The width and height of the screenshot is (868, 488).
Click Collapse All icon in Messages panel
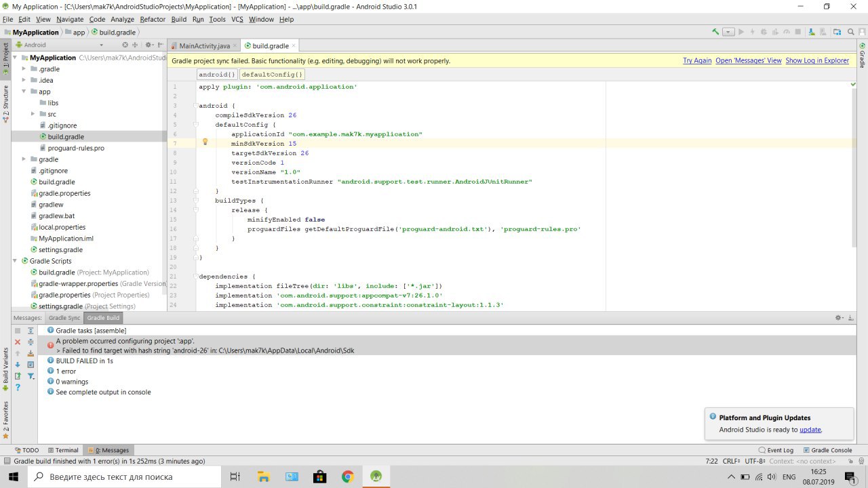[x=31, y=342]
